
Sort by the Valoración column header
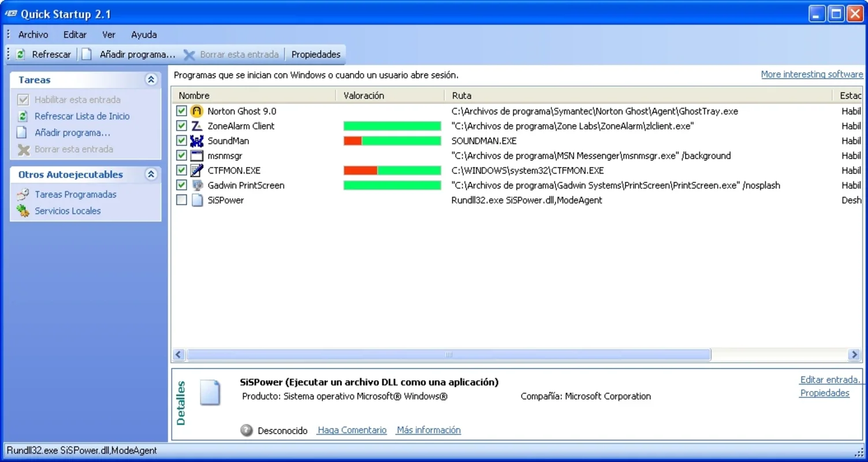[390, 96]
